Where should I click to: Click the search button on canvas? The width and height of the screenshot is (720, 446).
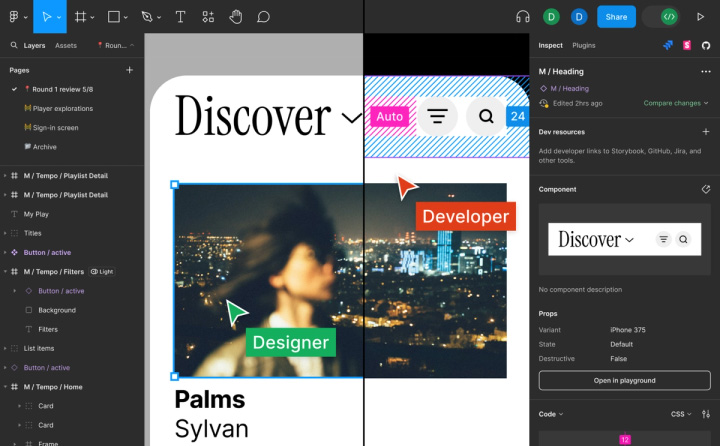pyautogui.click(x=486, y=116)
